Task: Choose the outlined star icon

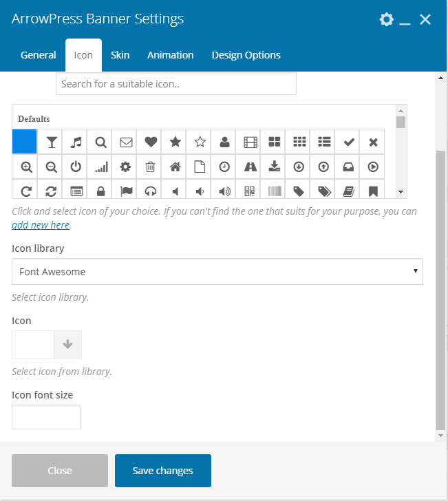Action: click(200, 142)
